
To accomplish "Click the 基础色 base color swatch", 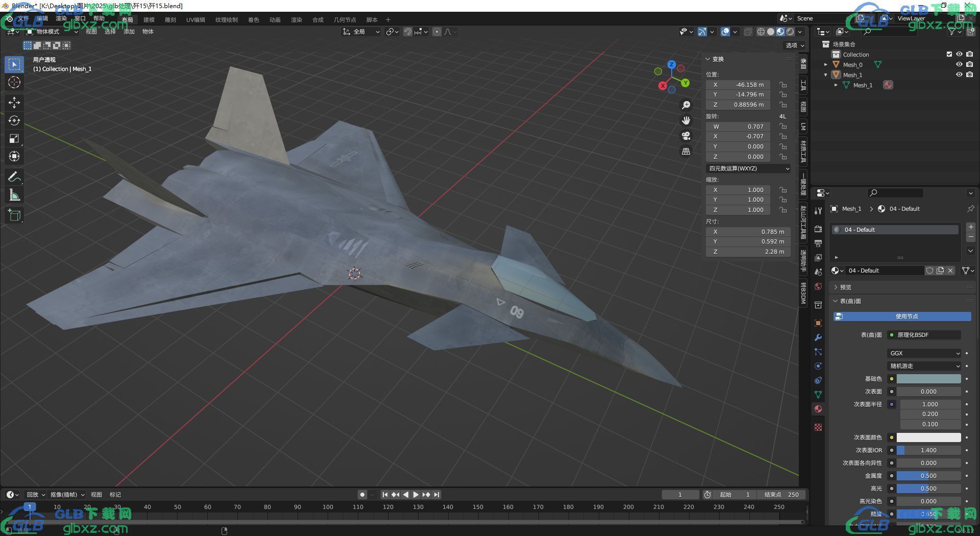I will tap(928, 379).
